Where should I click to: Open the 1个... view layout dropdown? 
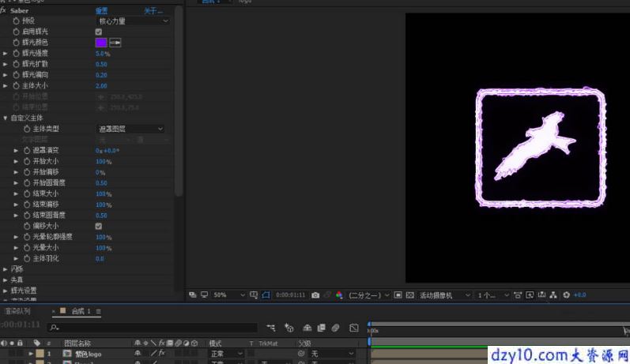[493, 295]
